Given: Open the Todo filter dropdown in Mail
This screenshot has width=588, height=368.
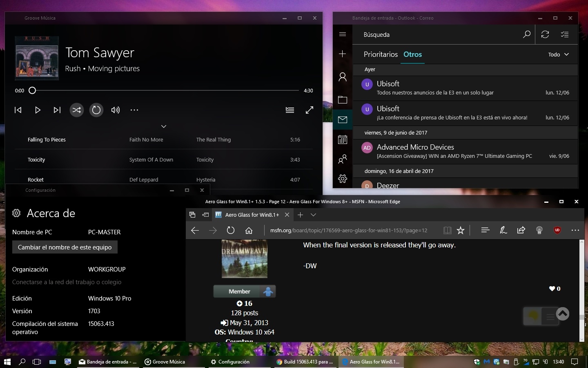Looking at the screenshot, I should [558, 54].
